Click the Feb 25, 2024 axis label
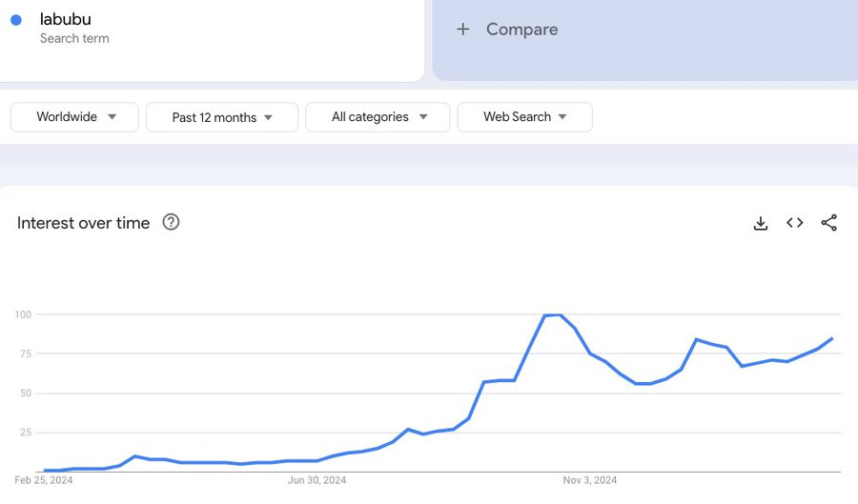 point(44,480)
